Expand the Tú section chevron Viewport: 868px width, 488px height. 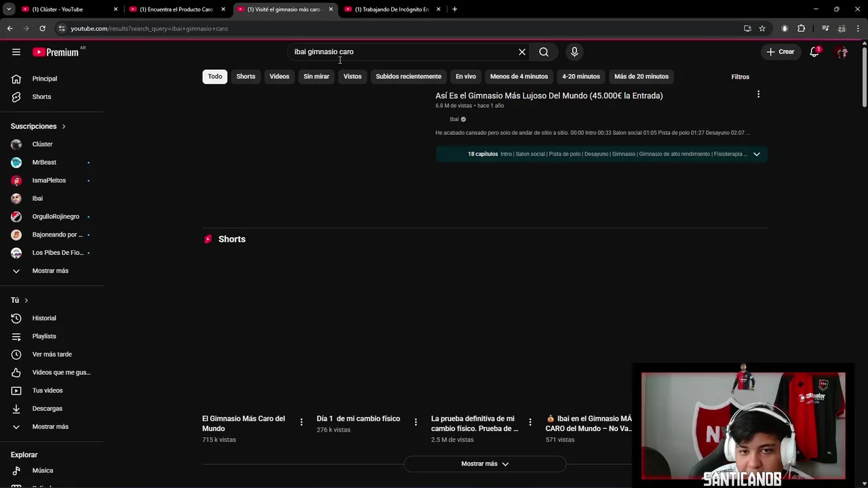[26, 300]
